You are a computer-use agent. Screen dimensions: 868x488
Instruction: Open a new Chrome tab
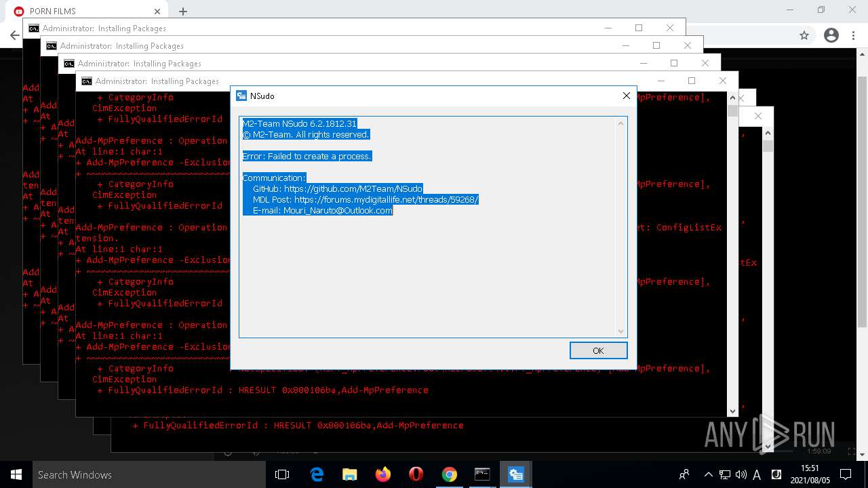tap(183, 12)
